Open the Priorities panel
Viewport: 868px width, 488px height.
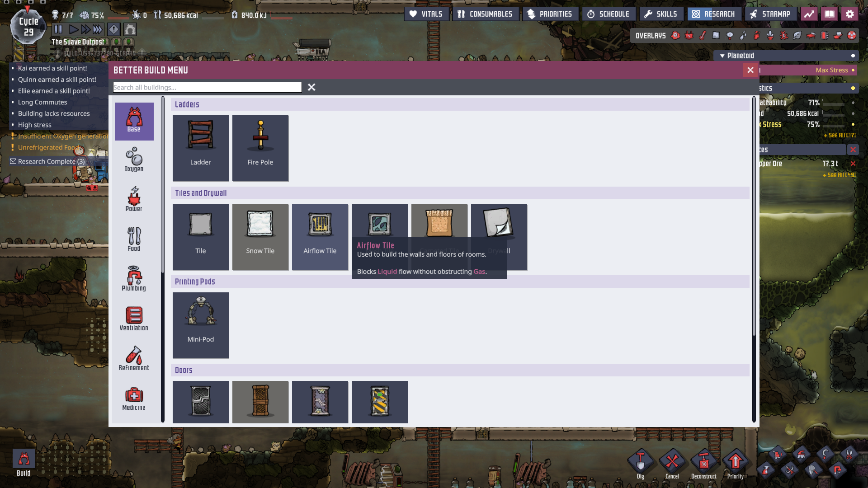(x=550, y=14)
